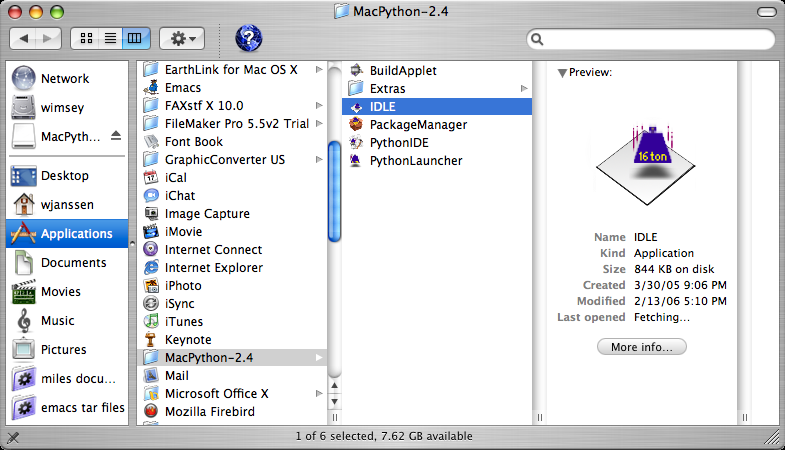Select the Mozilla Firebird icon

point(151,412)
